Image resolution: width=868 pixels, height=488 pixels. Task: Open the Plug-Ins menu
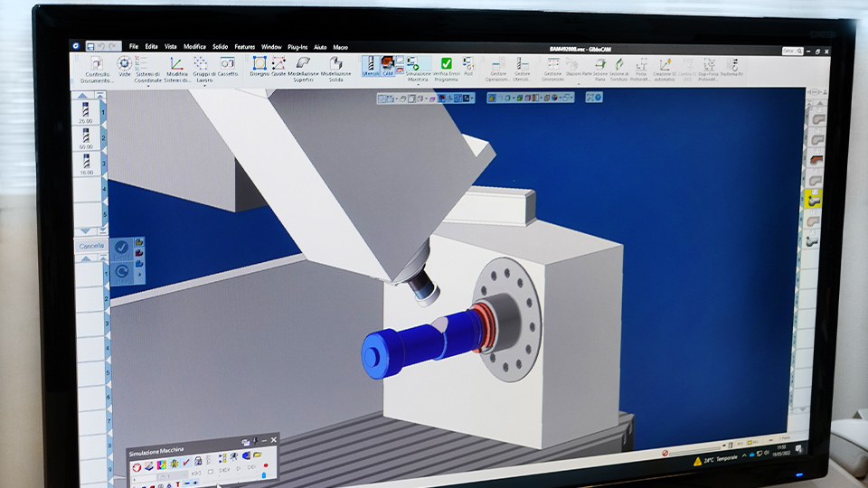pos(297,46)
